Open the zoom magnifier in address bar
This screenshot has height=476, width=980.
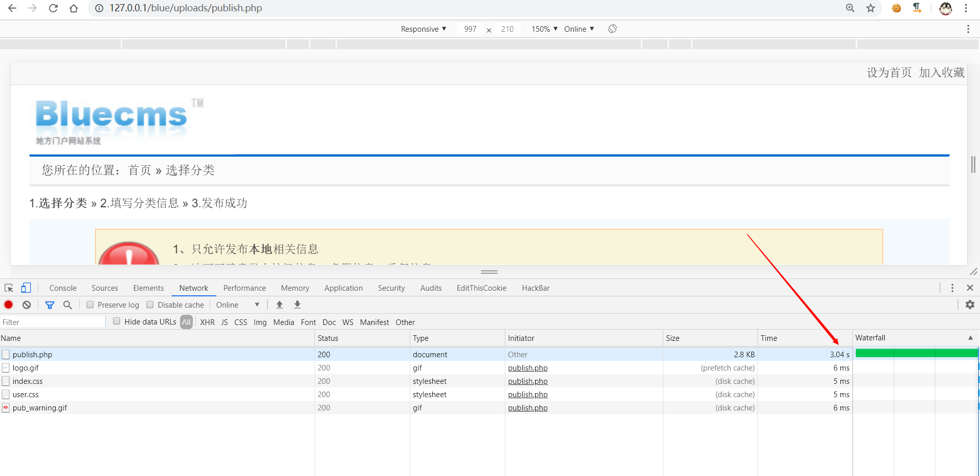(x=850, y=8)
